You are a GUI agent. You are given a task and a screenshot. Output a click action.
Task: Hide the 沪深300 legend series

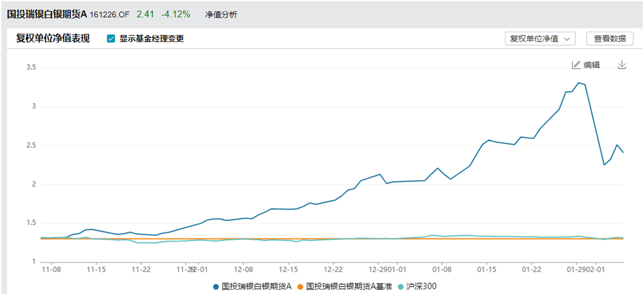click(x=401, y=287)
